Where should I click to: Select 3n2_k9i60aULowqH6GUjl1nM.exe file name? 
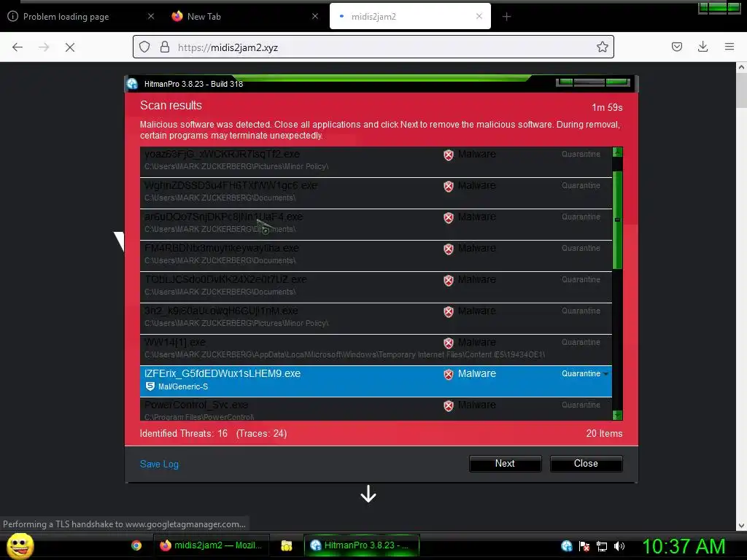221,311
